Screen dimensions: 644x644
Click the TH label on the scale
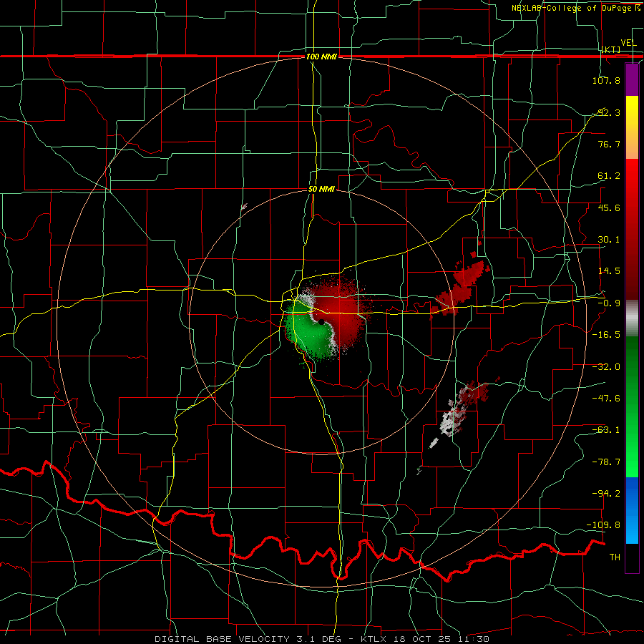point(615,557)
